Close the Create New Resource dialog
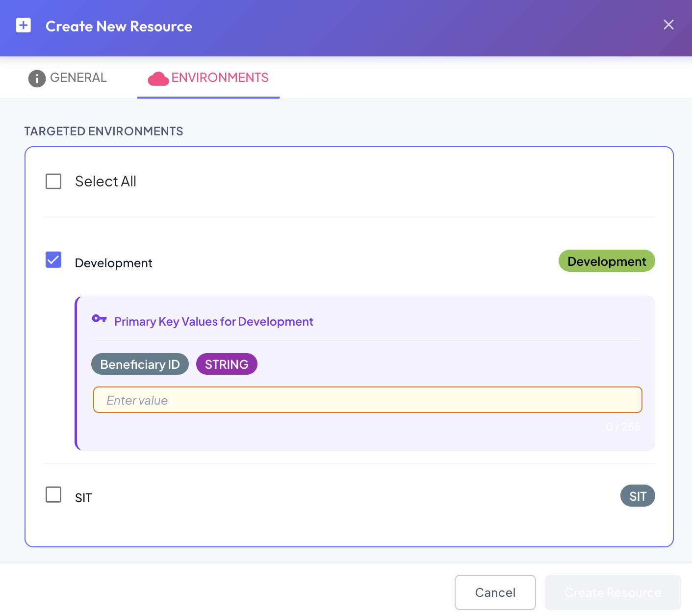This screenshot has width=692, height=616. click(x=668, y=25)
